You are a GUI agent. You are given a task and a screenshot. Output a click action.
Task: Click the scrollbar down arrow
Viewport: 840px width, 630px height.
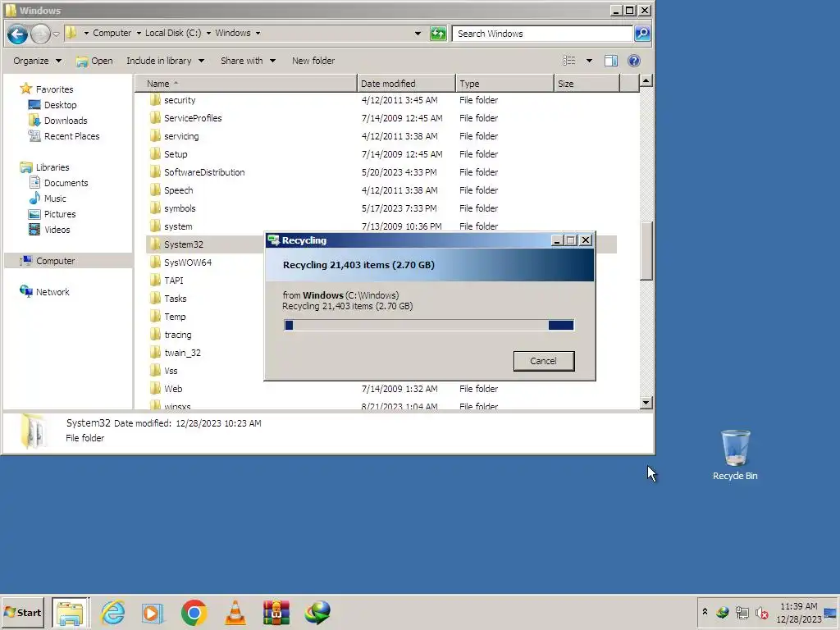(646, 402)
